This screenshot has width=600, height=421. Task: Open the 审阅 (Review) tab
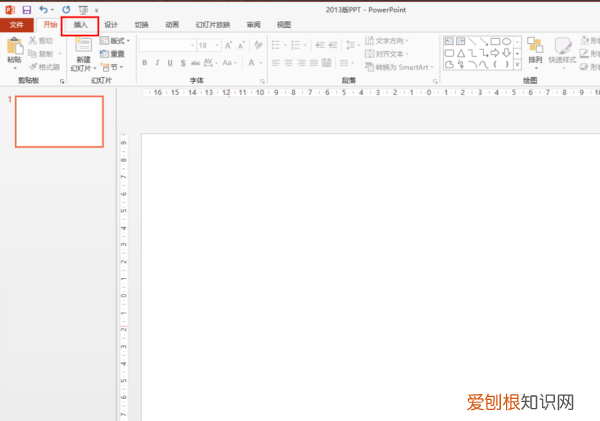click(253, 25)
